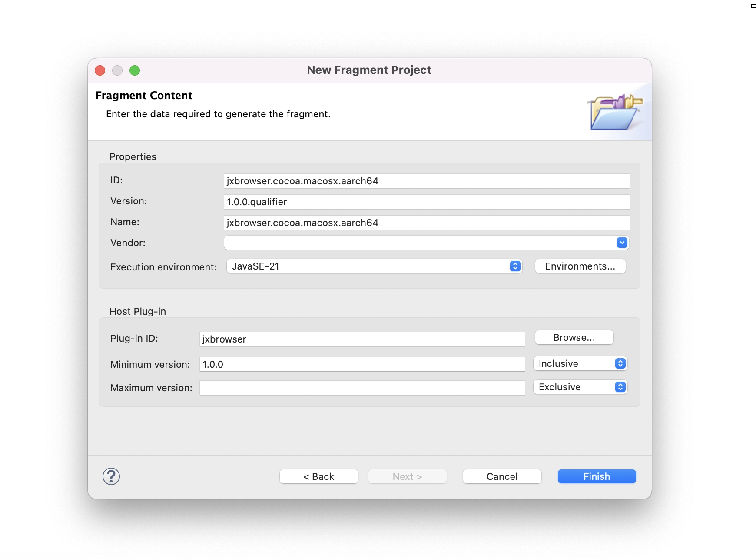Focus the Name text field
The width and height of the screenshot is (756, 559).
pyautogui.click(x=427, y=223)
